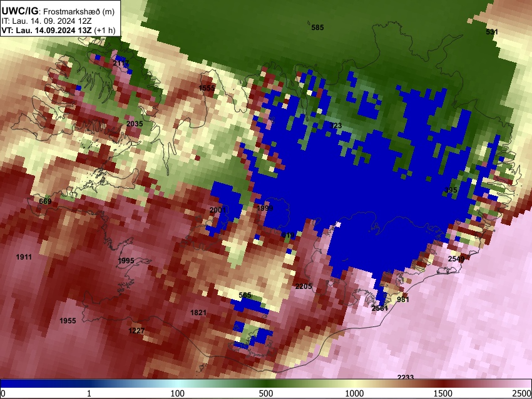Click the station value 1555
The width and height of the screenshot is (532, 399).
tap(207, 88)
